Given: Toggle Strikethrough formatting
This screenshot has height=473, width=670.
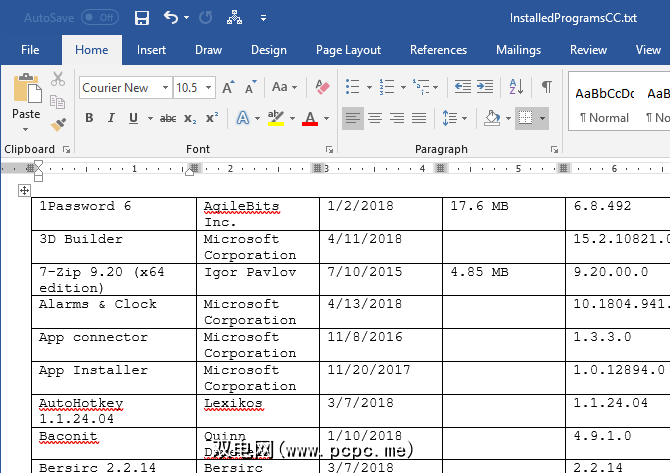Looking at the screenshot, I should pos(168,118).
